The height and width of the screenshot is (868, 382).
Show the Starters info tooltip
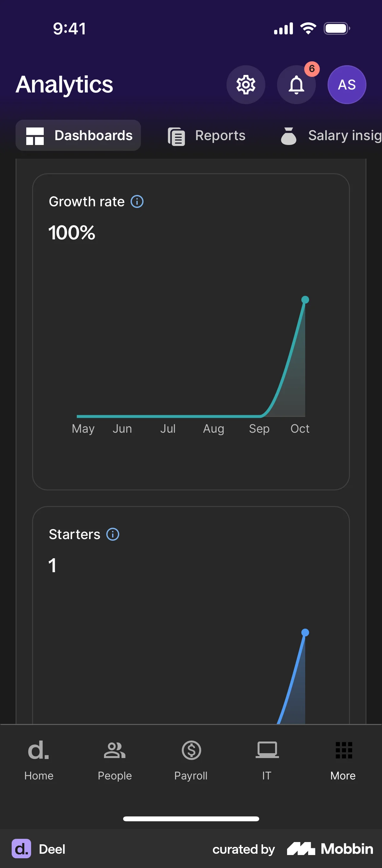[x=113, y=534]
